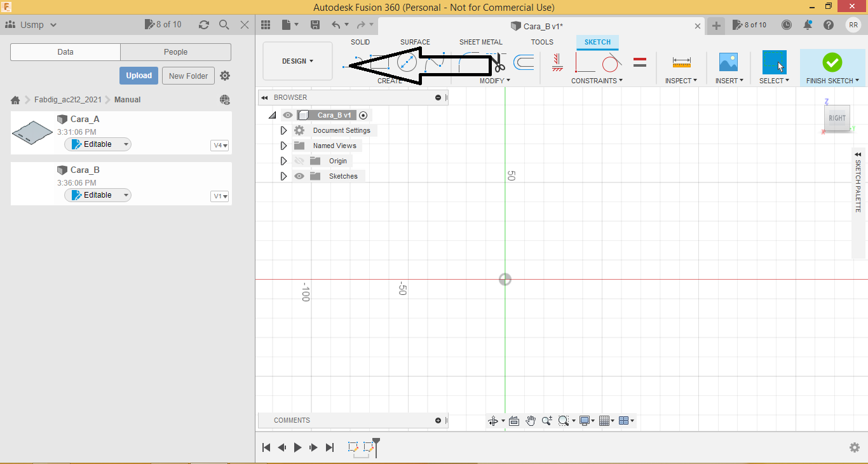Apply the Coincident constraint icon
The image size is (868, 464).
click(585, 62)
